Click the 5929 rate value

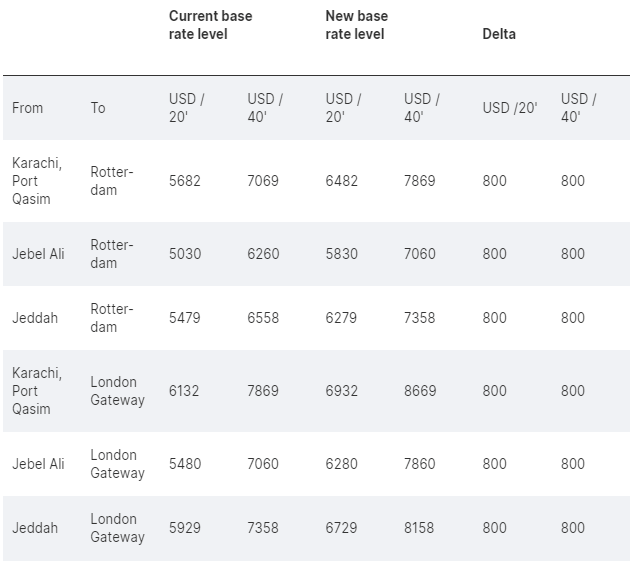185,528
